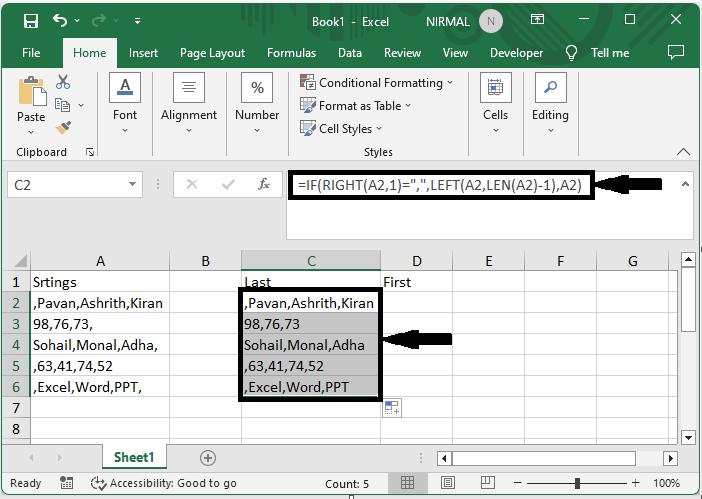This screenshot has width=702, height=499.
Task: Click the Auto Fill Options icon
Action: (x=391, y=408)
